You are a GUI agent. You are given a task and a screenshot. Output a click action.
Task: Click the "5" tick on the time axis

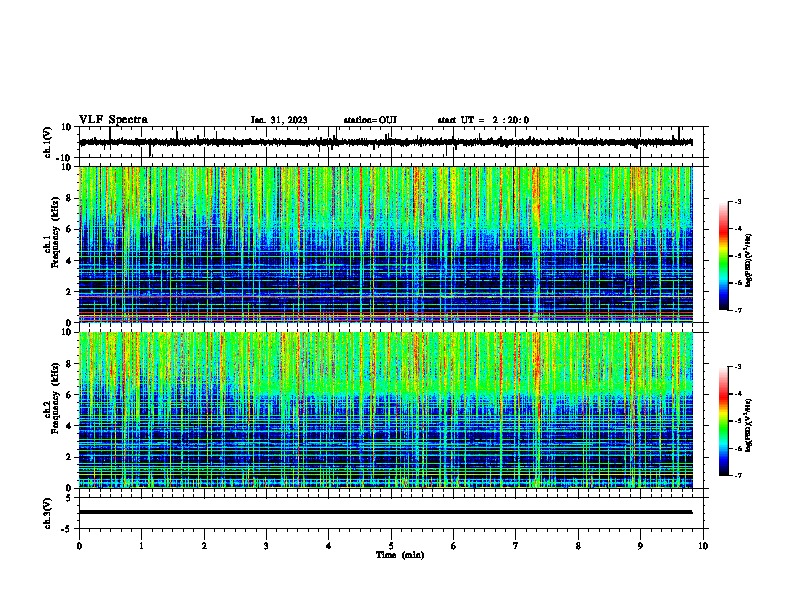(391, 546)
